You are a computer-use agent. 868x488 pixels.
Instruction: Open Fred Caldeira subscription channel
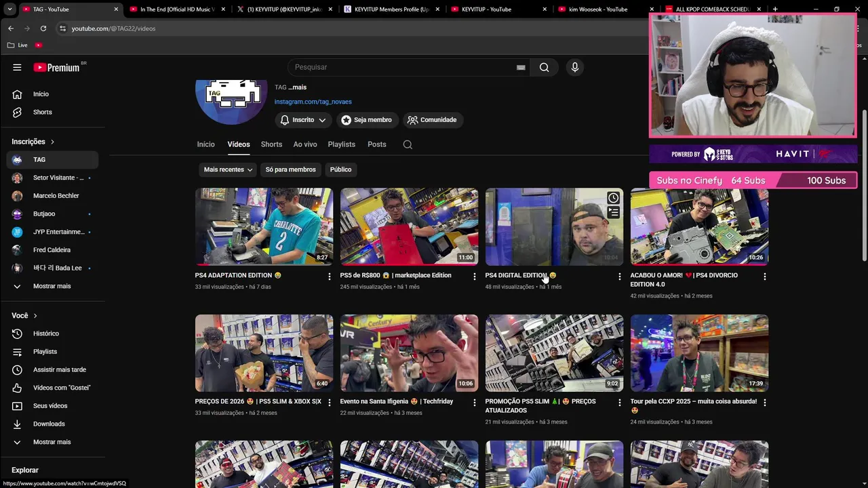[52, 250]
